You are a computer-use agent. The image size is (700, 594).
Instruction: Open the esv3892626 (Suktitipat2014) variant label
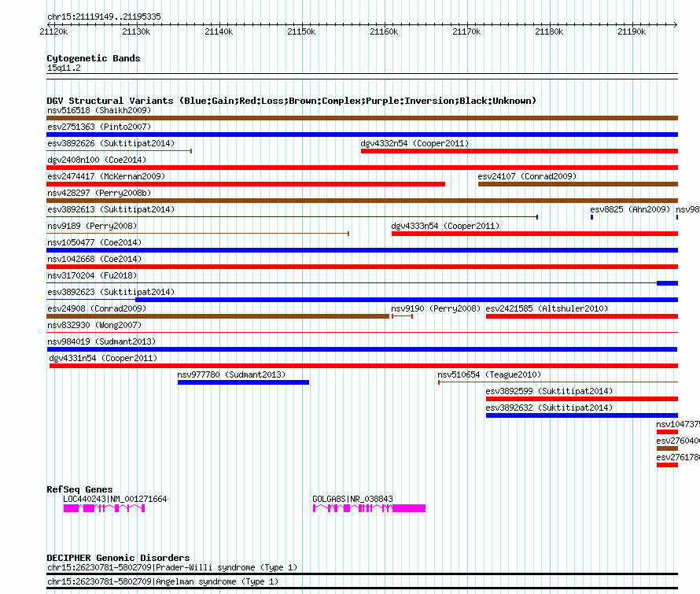(111, 143)
